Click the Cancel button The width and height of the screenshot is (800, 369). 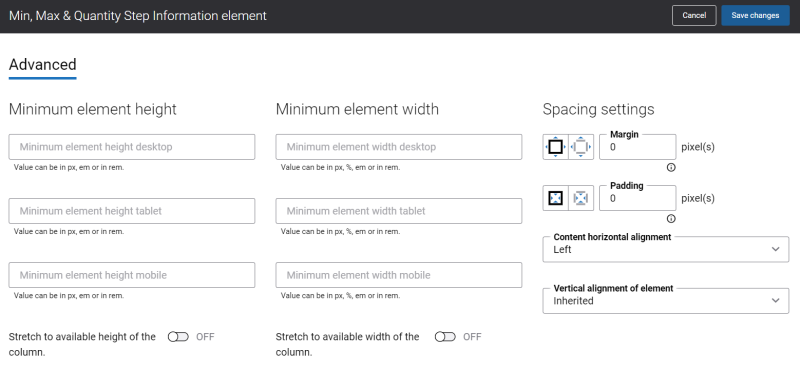tap(694, 15)
